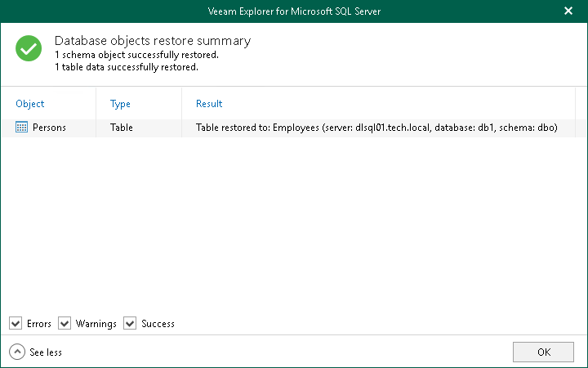Click the green success checkmark icon
Screen dimensions: 588x368
coord(29,49)
